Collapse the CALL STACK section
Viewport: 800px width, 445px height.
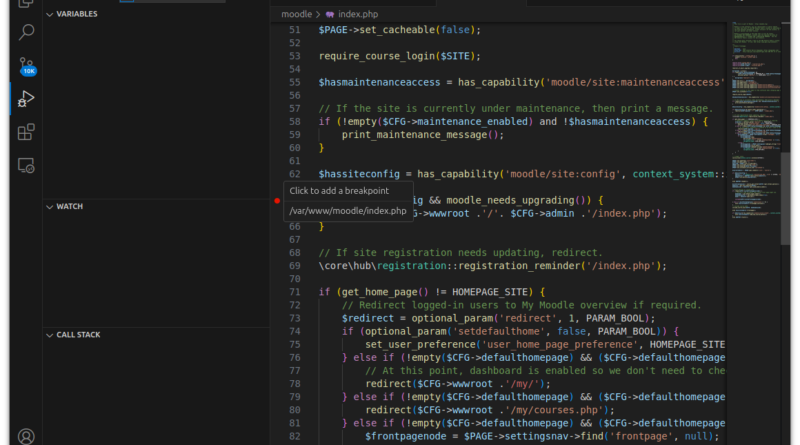click(73, 335)
